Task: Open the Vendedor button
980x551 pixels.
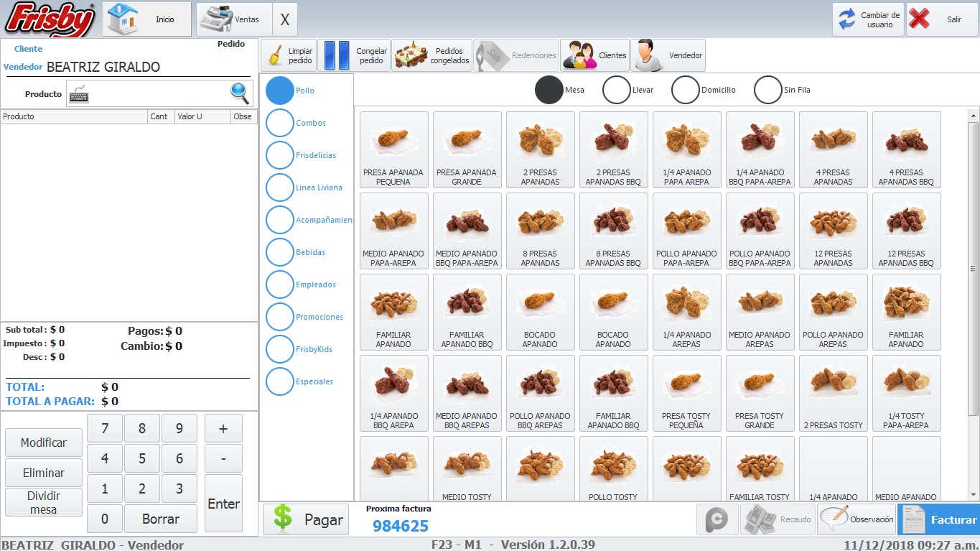Action: tap(668, 55)
